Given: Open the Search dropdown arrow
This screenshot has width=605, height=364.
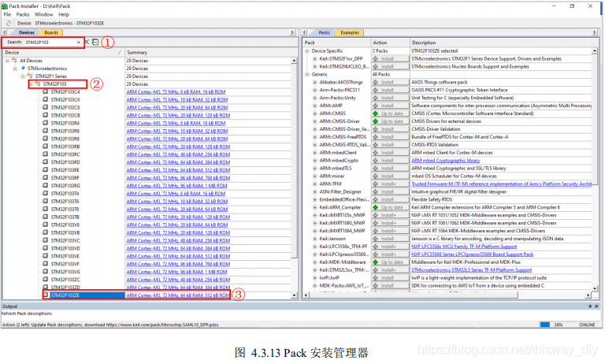Looking at the screenshot, I should (x=79, y=42).
